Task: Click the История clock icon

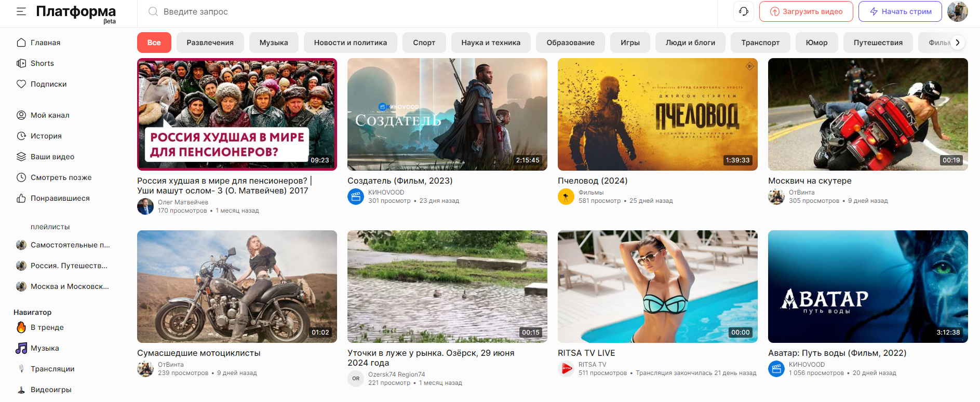Action: point(21,136)
